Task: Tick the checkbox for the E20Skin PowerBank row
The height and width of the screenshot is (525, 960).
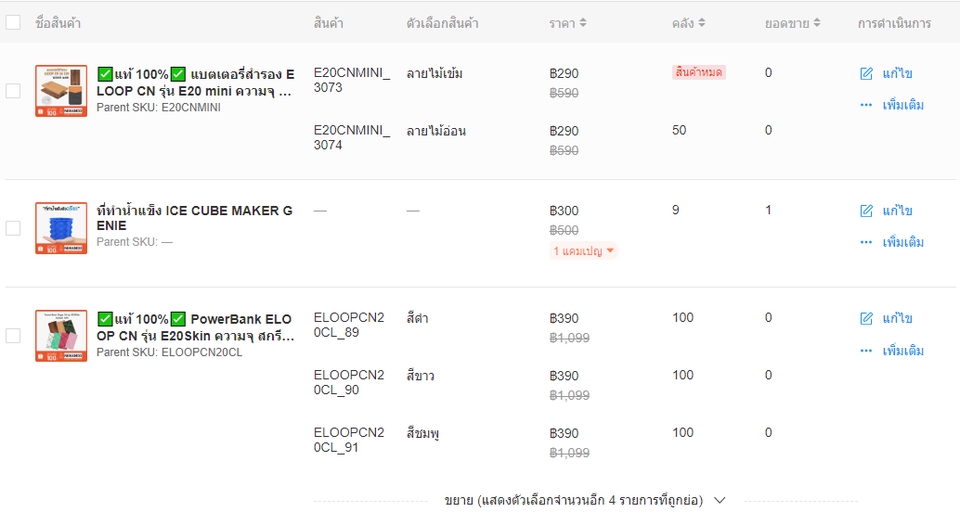Action: [13, 336]
